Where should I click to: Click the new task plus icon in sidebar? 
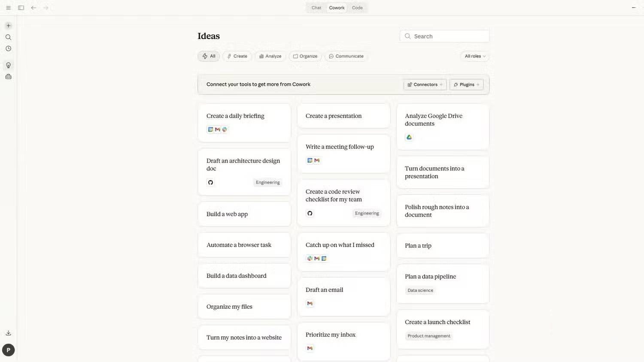8,26
